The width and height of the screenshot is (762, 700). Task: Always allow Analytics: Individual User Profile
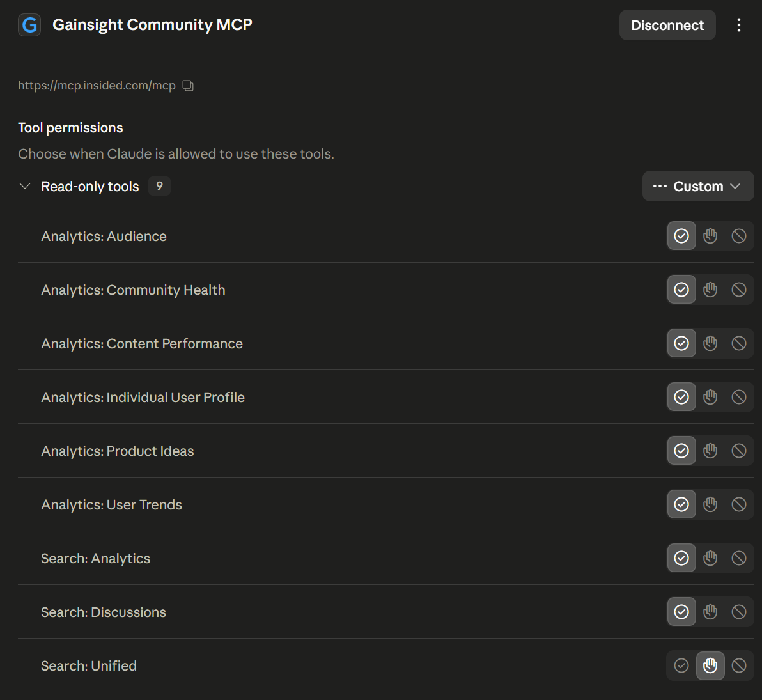pos(681,397)
